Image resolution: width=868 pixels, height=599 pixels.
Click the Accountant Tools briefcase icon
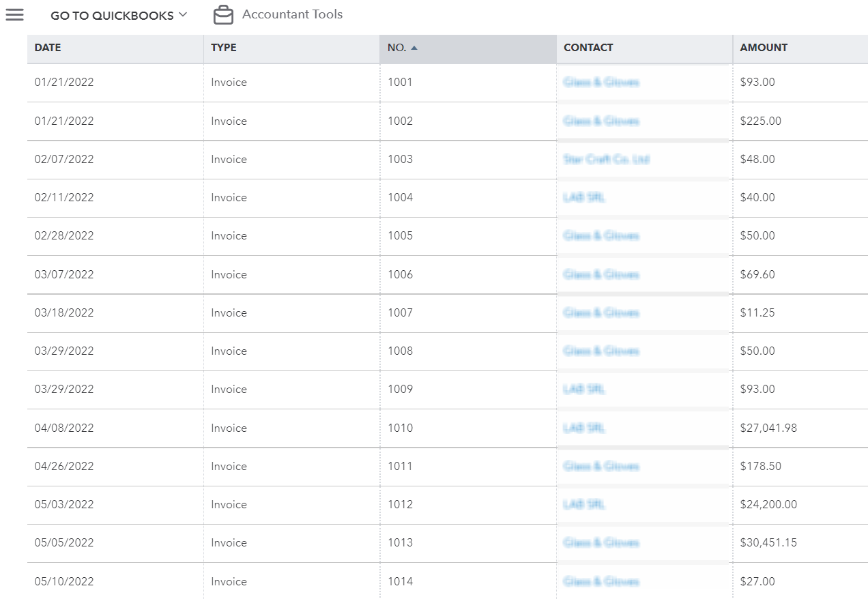[x=223, y=14]
